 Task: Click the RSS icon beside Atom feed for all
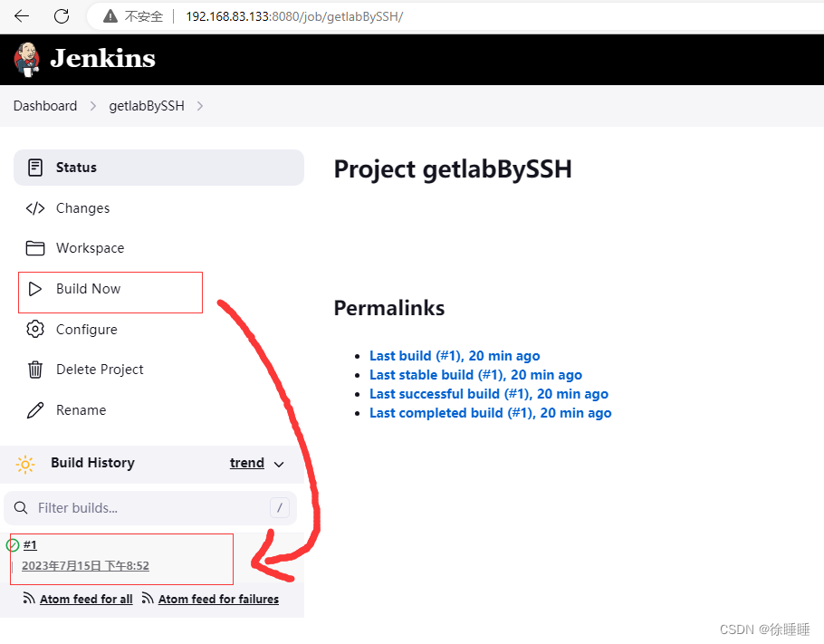click(x=29, y=599)
